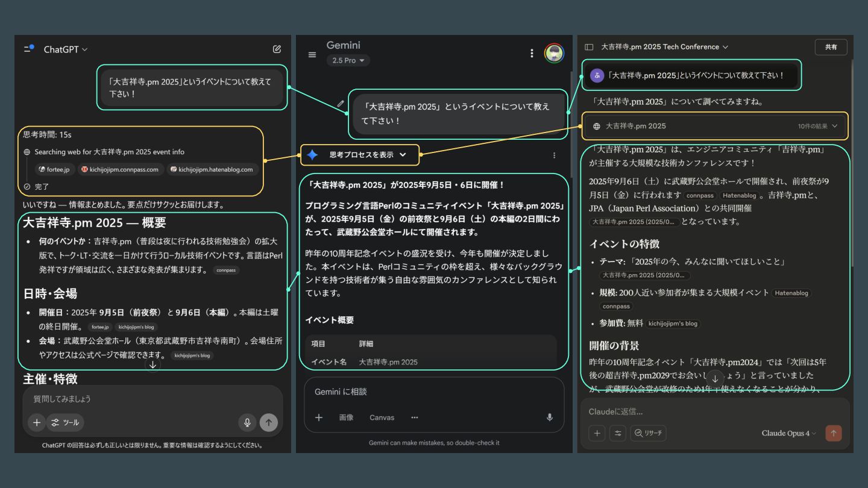
Task: Toggle the Claude sidebar panel icon
Action: point(589,47)
